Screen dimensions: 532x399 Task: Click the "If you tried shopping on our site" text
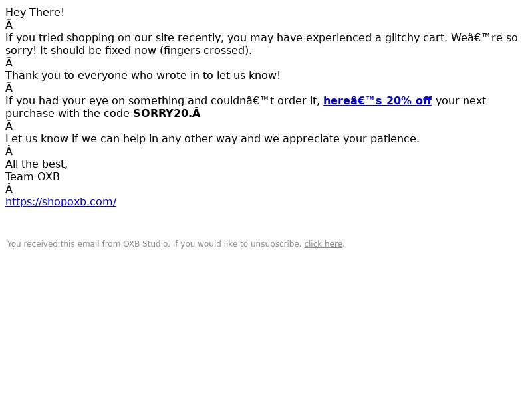point(89,38)
